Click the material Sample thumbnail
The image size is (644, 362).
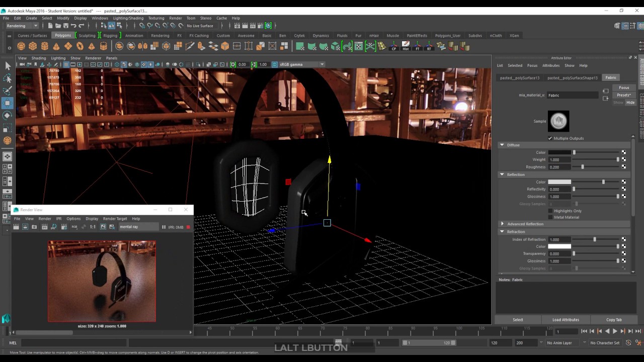[558, 121]
